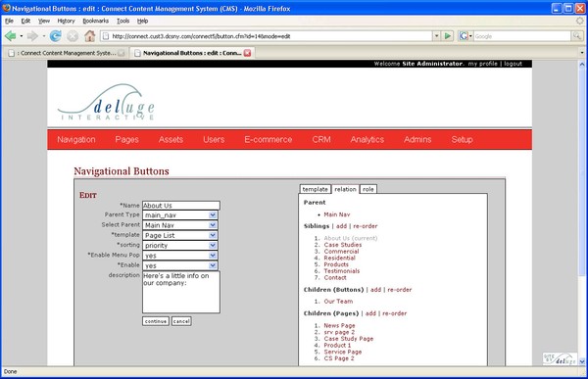Open the Case Studies sibling link

(343, 245)
